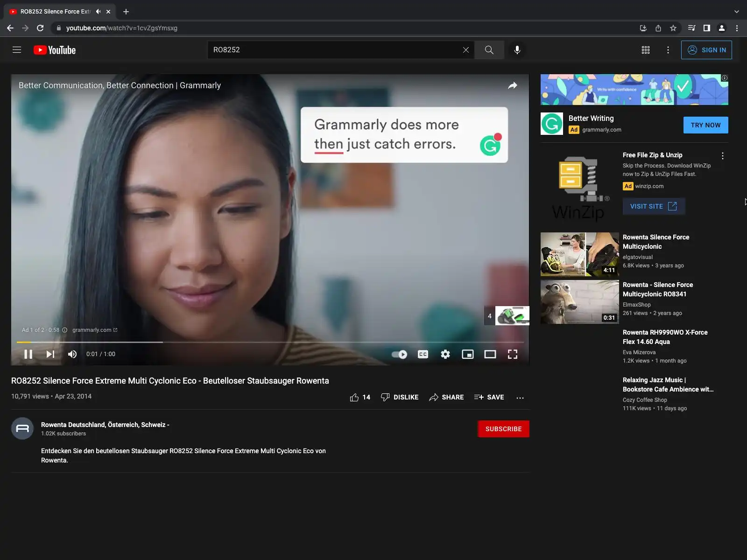Show info for the banner ad
This screenshot has height=560, width=747.
coord(725,78)
